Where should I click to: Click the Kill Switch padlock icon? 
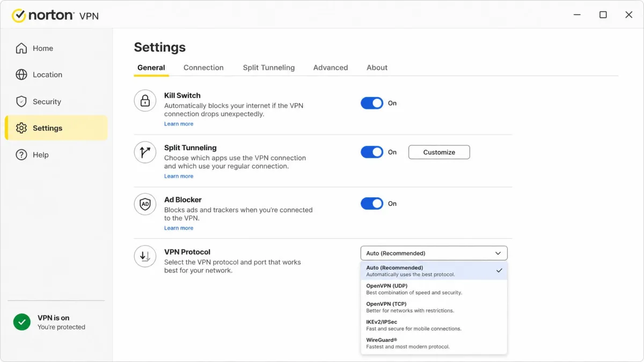click(145, 100)
